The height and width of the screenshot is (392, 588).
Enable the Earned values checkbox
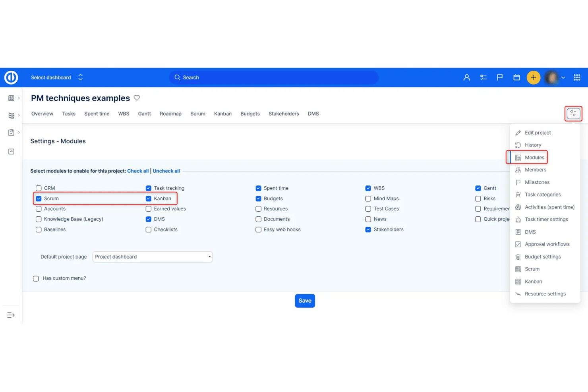click(x=148, y=209)
